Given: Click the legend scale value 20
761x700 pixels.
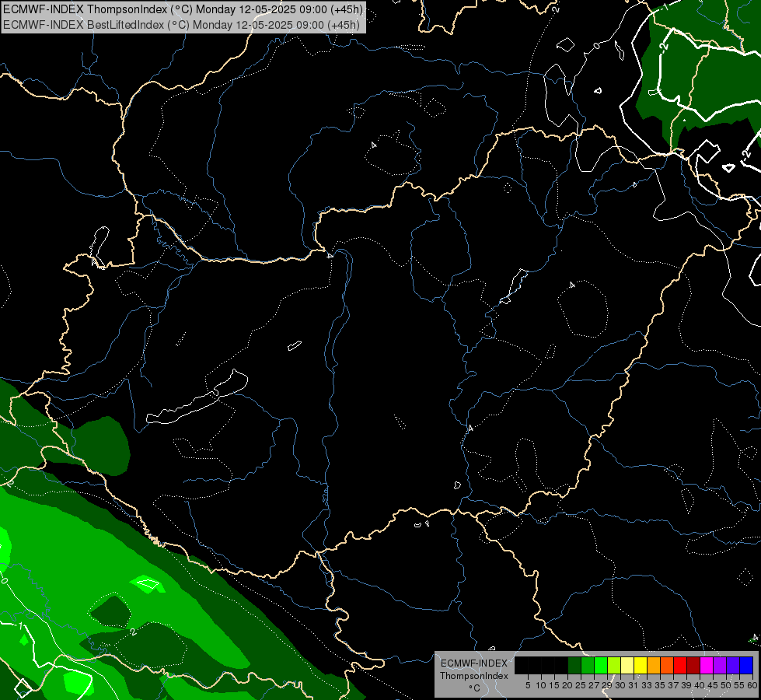Looking at the screenshot, I should coord(567,685).
